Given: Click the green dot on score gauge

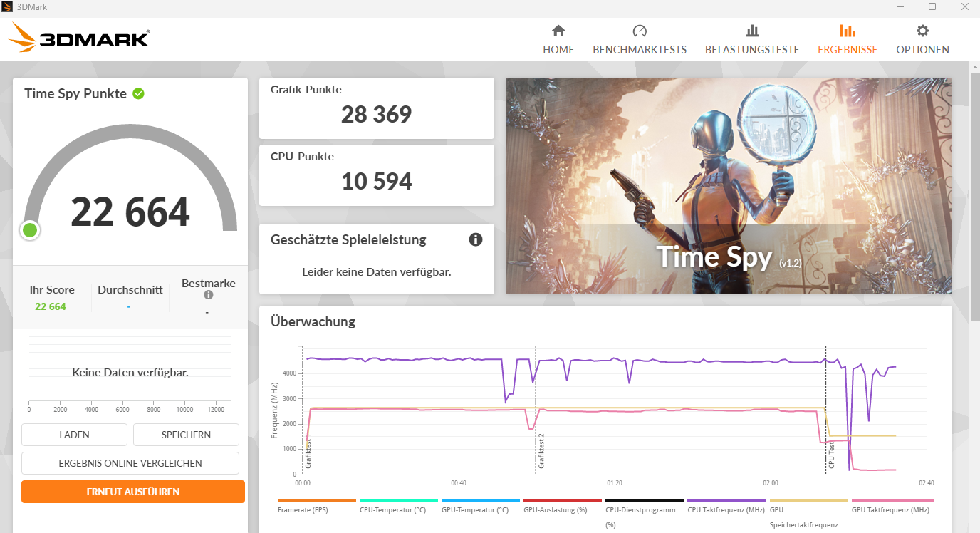Looking at the screenshot, I should pos(30,230).
